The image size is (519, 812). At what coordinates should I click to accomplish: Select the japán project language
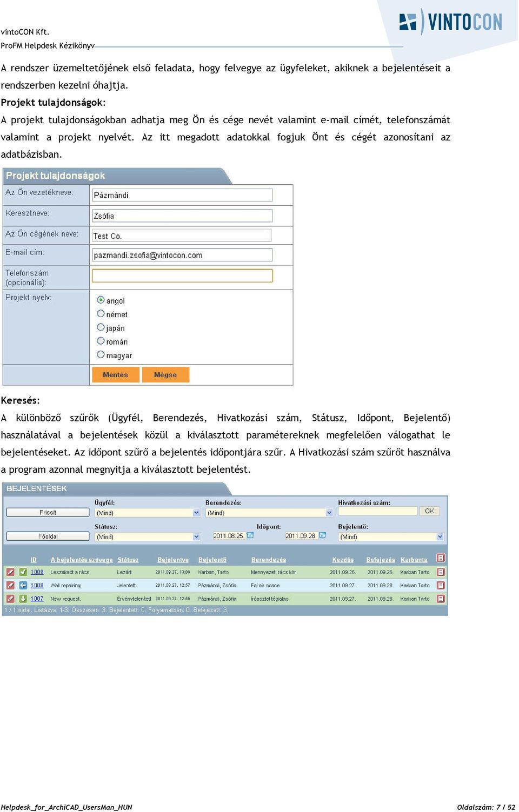101,327
